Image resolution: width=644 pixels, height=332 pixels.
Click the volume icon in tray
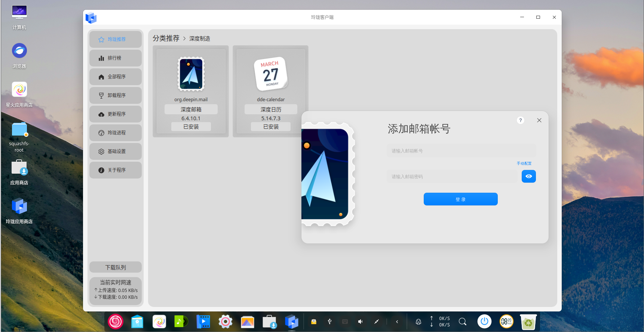[361, 322]
